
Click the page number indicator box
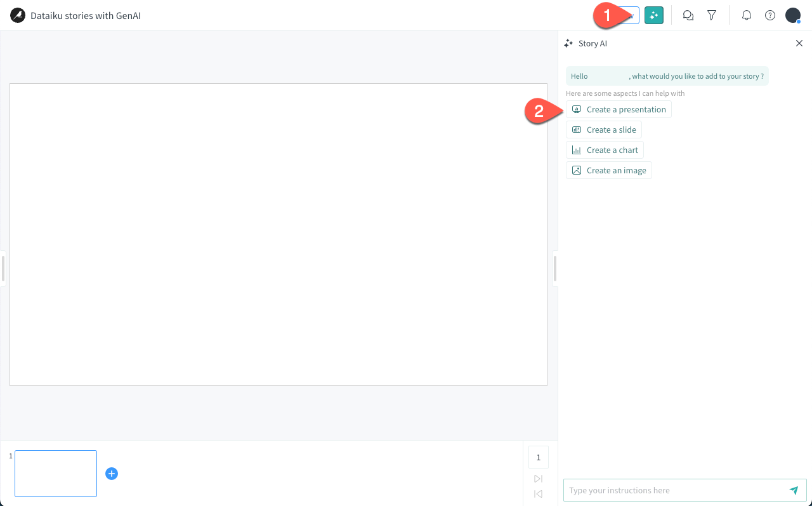tap(538, 456)
